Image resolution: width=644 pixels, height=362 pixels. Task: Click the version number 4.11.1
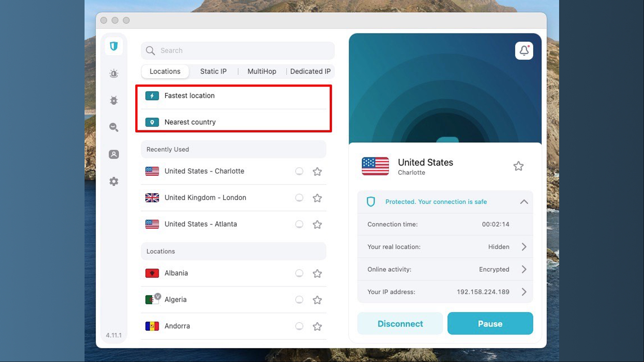pyautogui.click(x=114, y=335)
